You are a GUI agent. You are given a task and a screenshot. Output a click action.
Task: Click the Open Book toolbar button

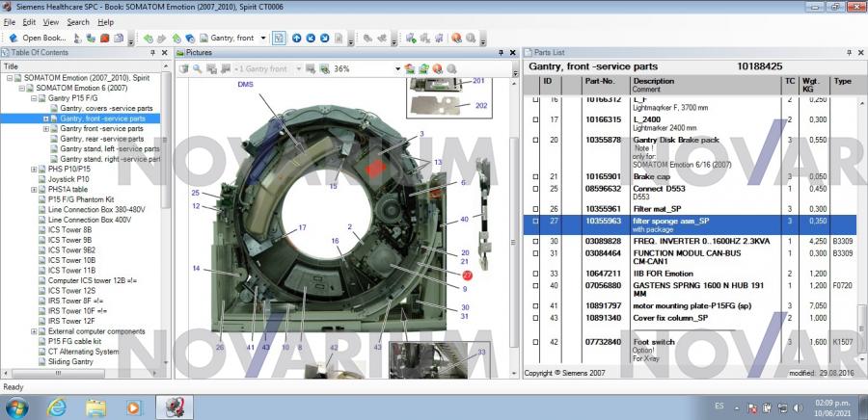(x=39, y=39)
